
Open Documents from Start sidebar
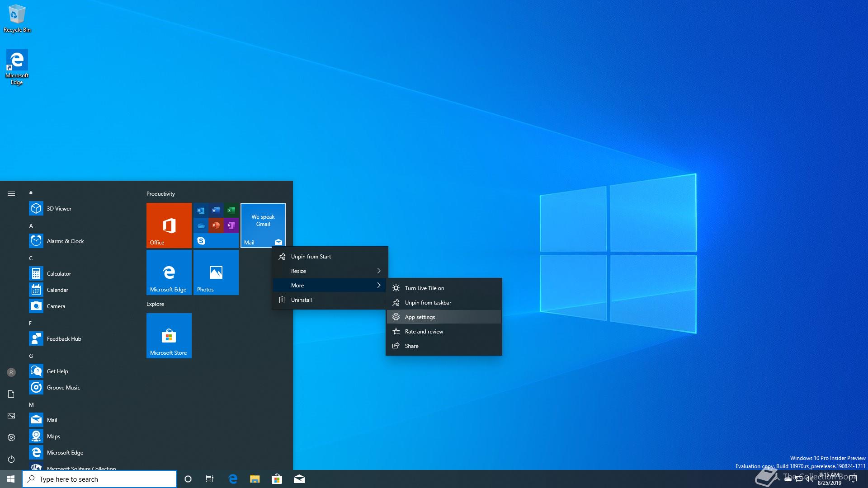pyautogui.click(x=11, y=394)
